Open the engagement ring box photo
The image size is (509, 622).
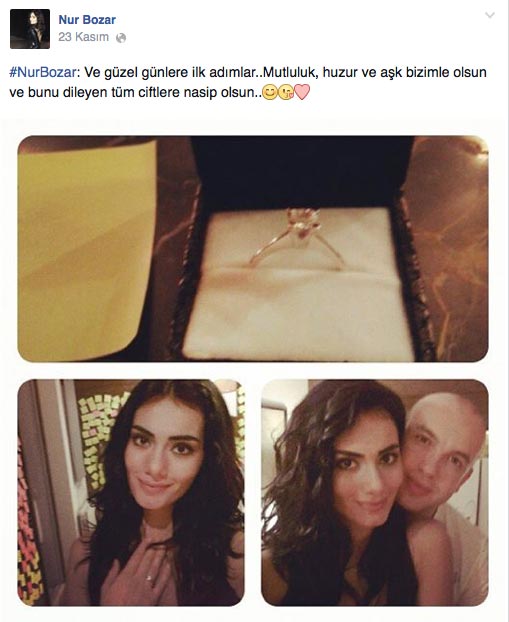tap(253, 249)
